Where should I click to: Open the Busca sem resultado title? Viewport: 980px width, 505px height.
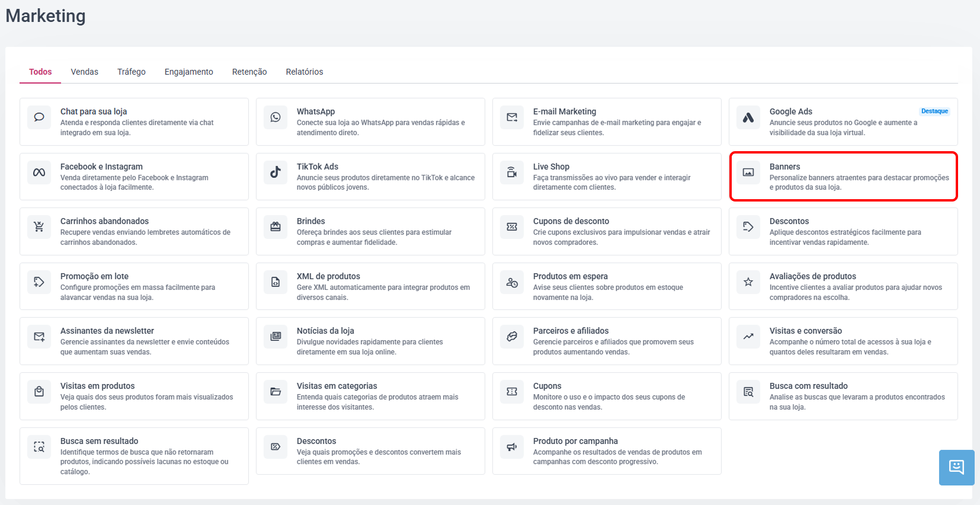coord(99,441)
